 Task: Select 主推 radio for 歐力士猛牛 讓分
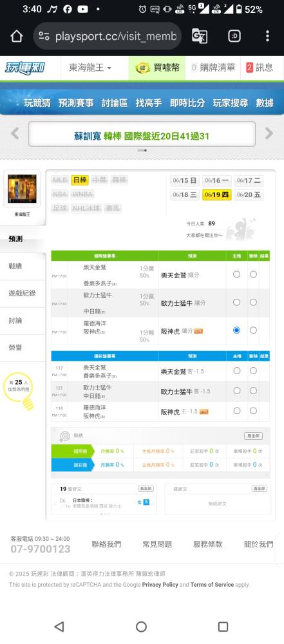(237, 302)
